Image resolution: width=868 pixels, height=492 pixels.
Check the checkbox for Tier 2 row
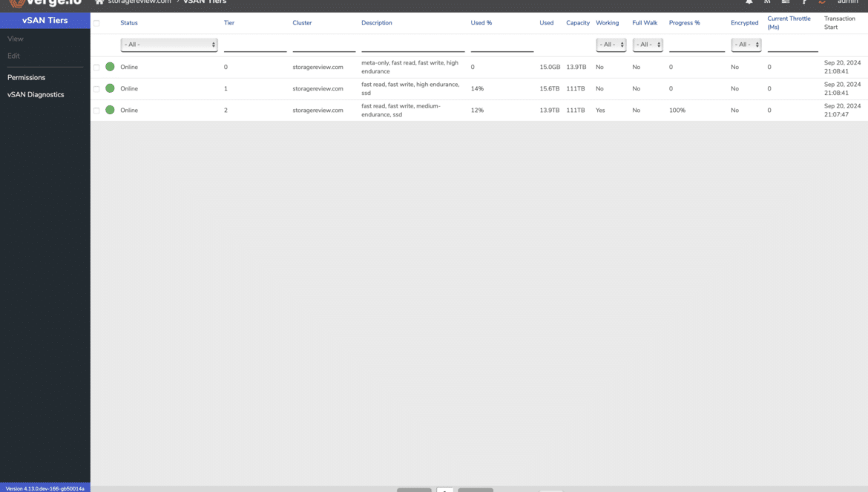coord(96,110)
